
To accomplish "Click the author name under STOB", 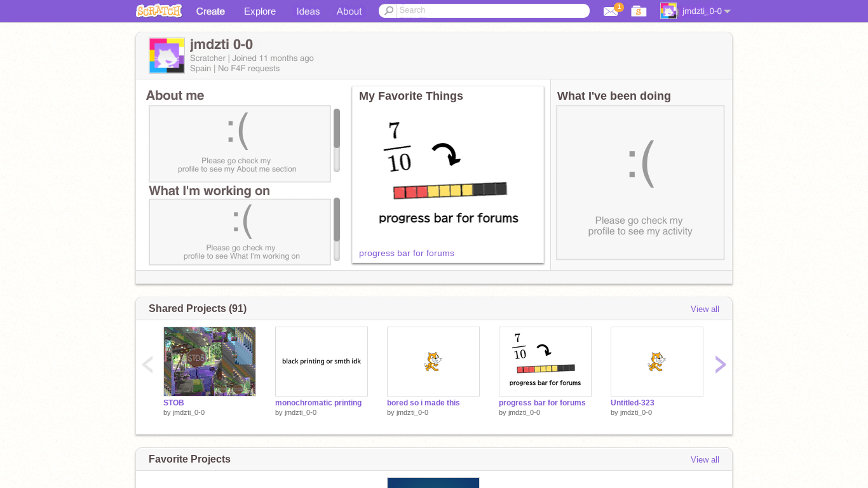I will tap(189, 412).
